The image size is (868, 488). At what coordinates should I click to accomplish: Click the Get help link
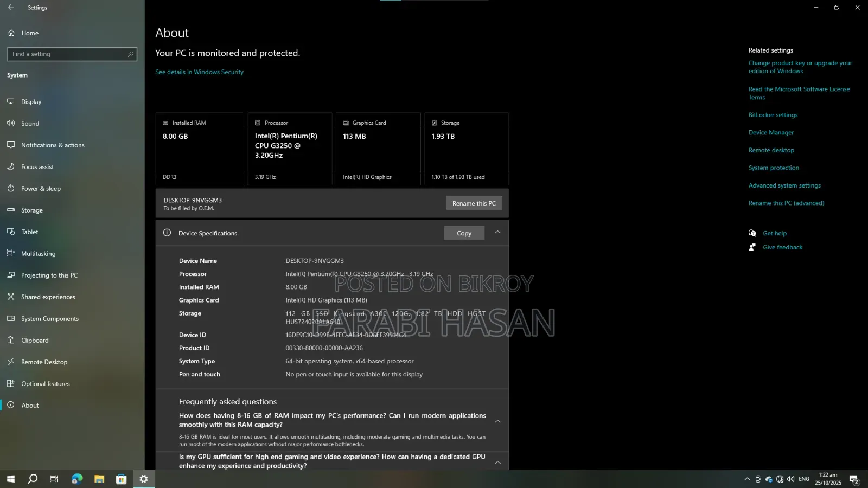(775, 233)
